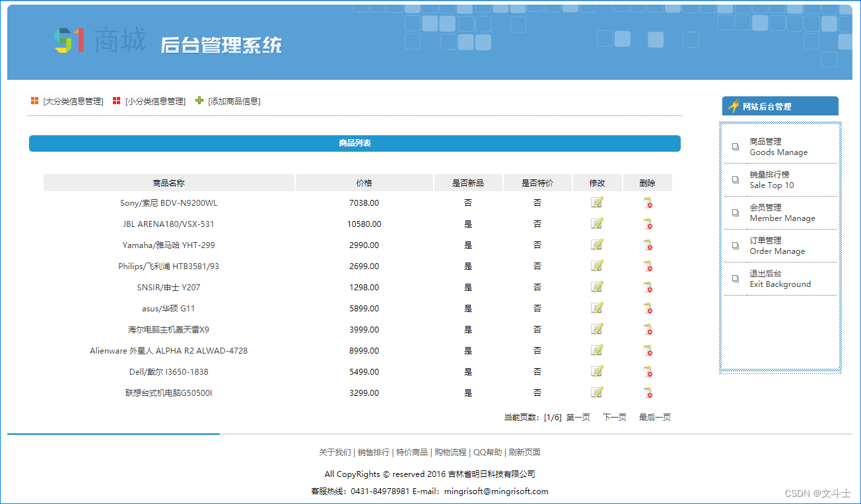Click price 7038.00

pyautogui.click(x=364, y=203)
